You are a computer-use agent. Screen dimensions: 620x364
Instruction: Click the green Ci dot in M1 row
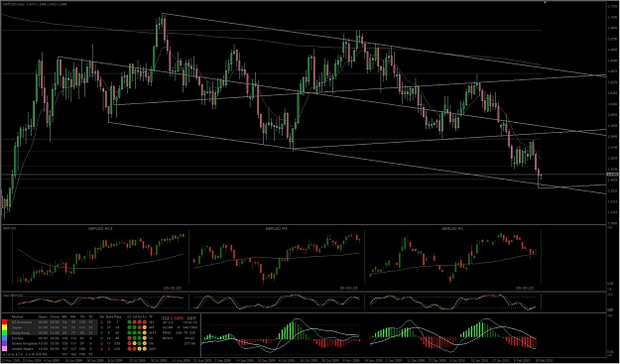[129, 322]
